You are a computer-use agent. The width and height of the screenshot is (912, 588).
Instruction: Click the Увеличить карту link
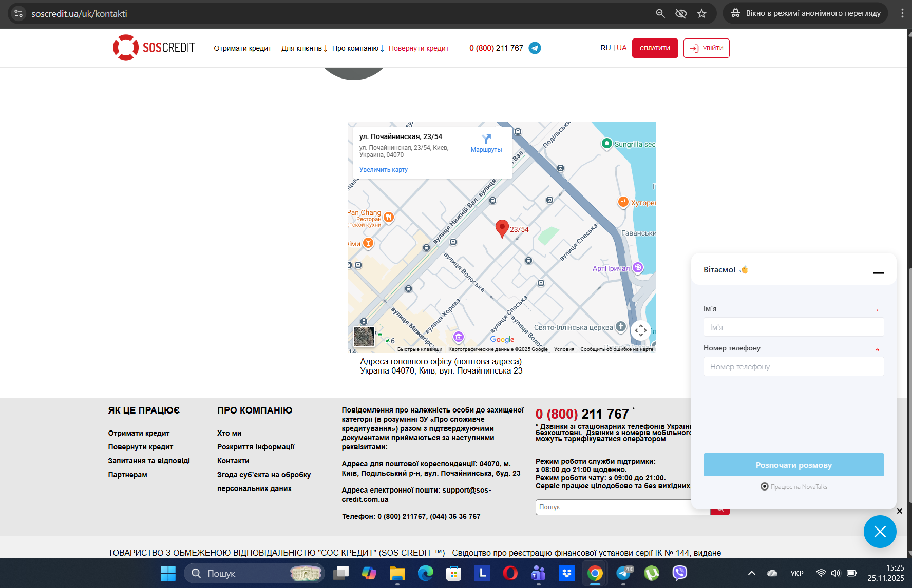coord(384,170)
